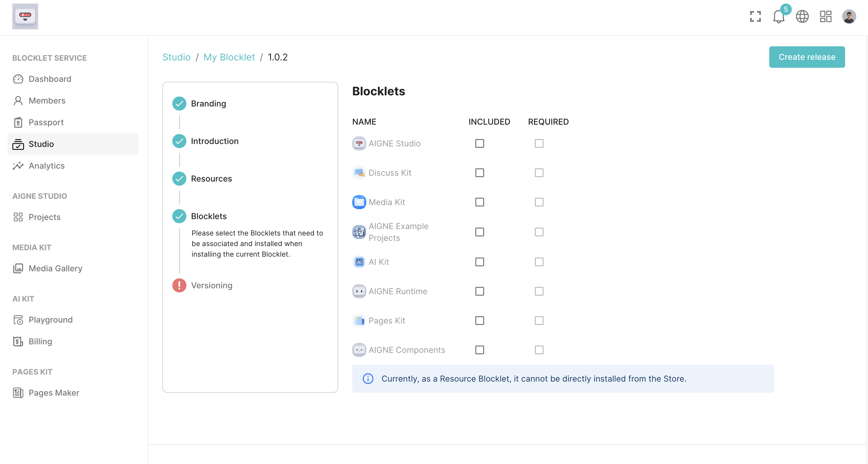The image size is (868, 464).
Task: Check Included for AIGNE Studio
Action: click(479, 143)
